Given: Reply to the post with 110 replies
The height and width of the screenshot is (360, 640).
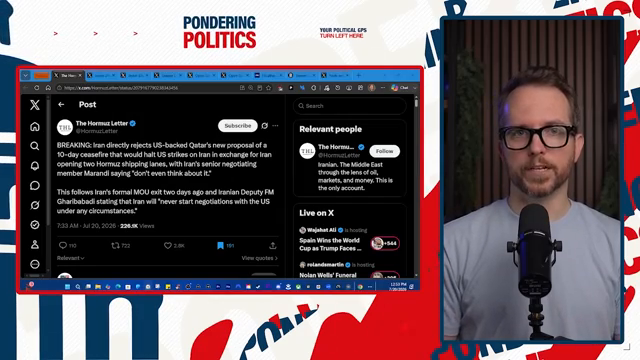Looking at the screenshot, I should point(67,245).
